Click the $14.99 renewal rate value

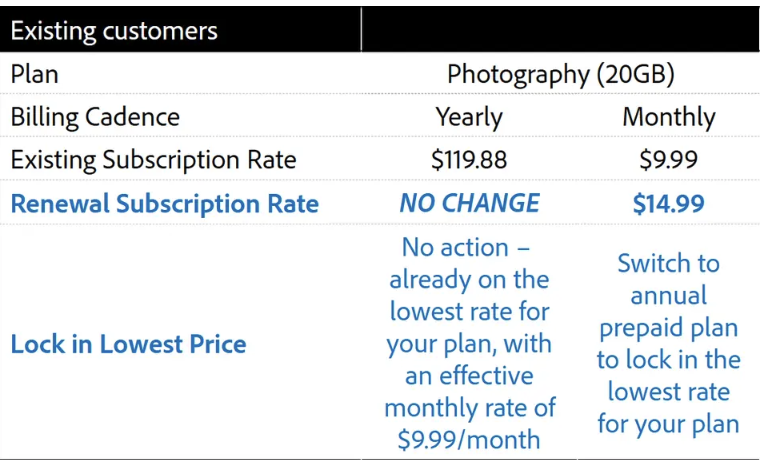(x=669, y=204)
